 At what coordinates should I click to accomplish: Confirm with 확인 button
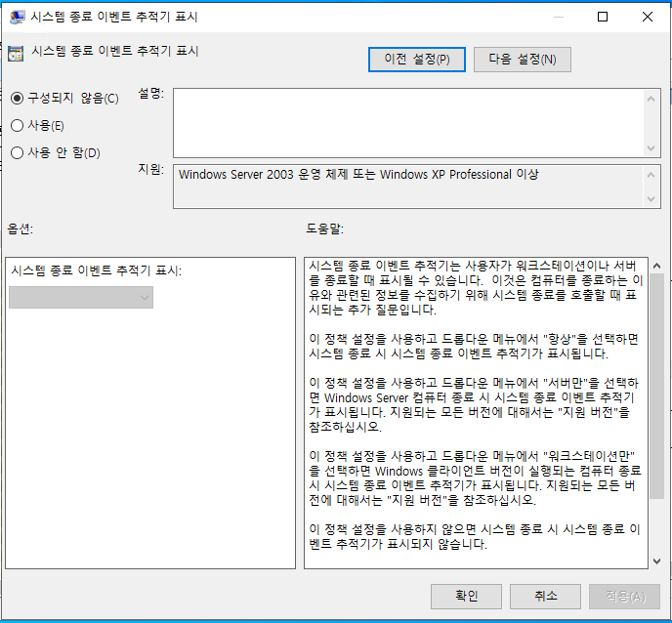466,596
